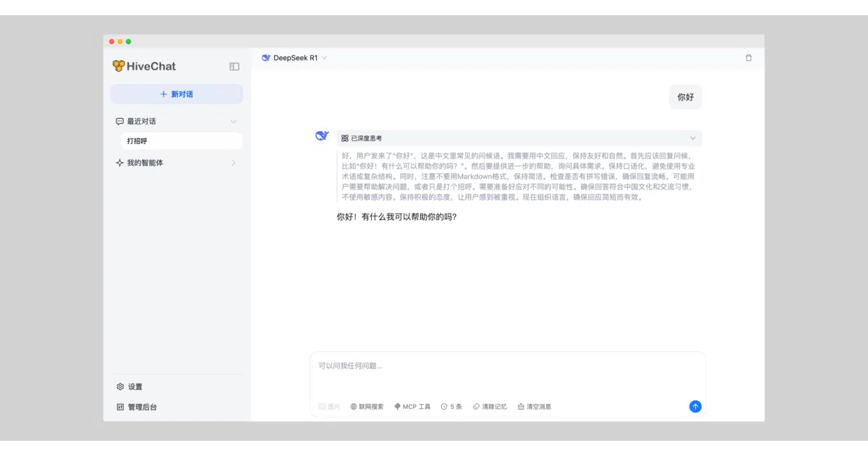Open MCP 工具 tools
This screenshot has height=456, width=868.
[x=412, y=407]
